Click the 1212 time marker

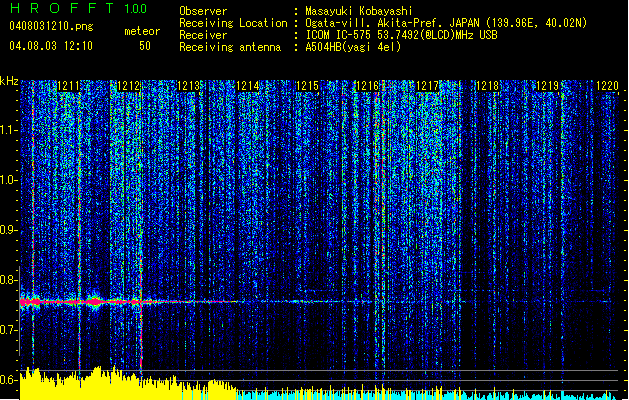(128, 86)
